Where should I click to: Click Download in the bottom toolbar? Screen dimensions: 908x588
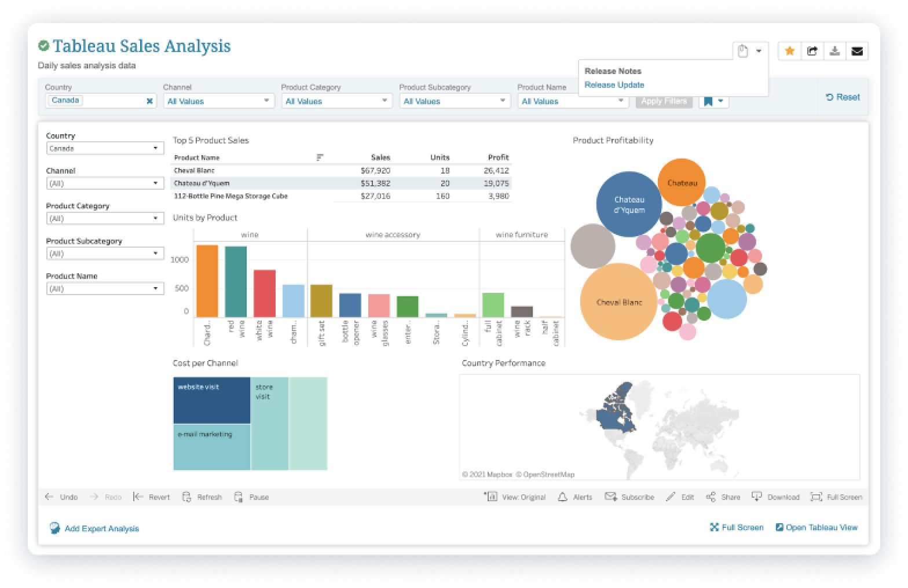pyautogui.click(x=775, y=497)
